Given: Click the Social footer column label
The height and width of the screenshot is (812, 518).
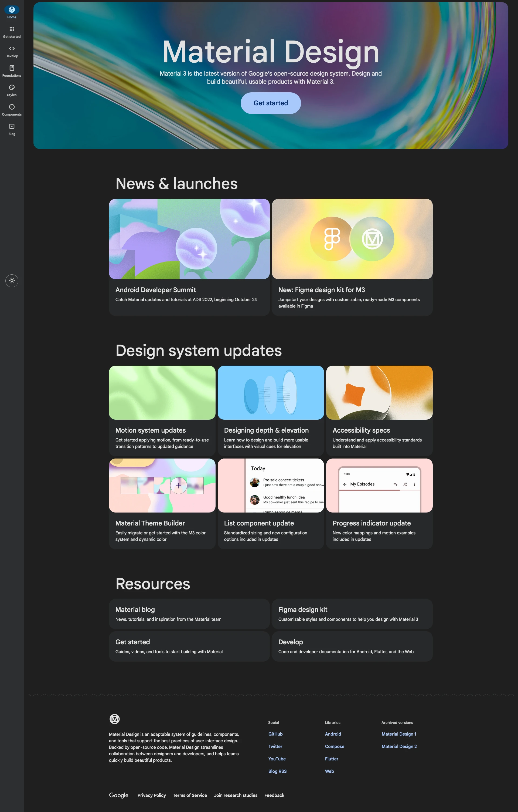Looking at the screenshot, I should 273,722.
